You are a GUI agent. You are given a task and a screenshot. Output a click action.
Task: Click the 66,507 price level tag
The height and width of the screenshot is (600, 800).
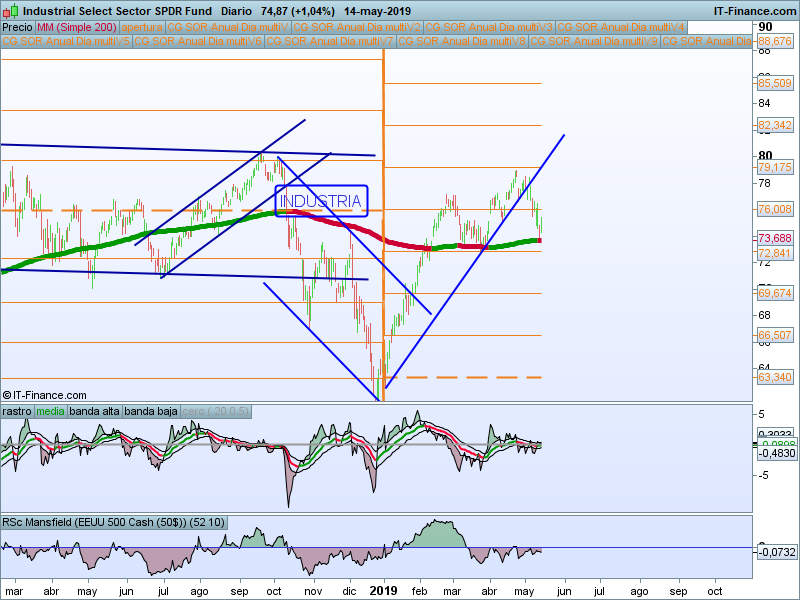click(x=774, y=335)
